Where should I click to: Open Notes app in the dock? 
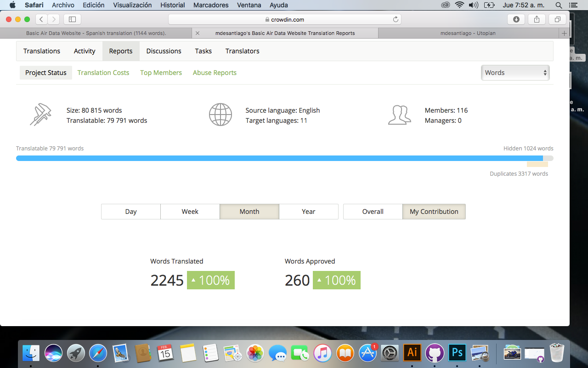pyautogui.click(x=188, y=353)
